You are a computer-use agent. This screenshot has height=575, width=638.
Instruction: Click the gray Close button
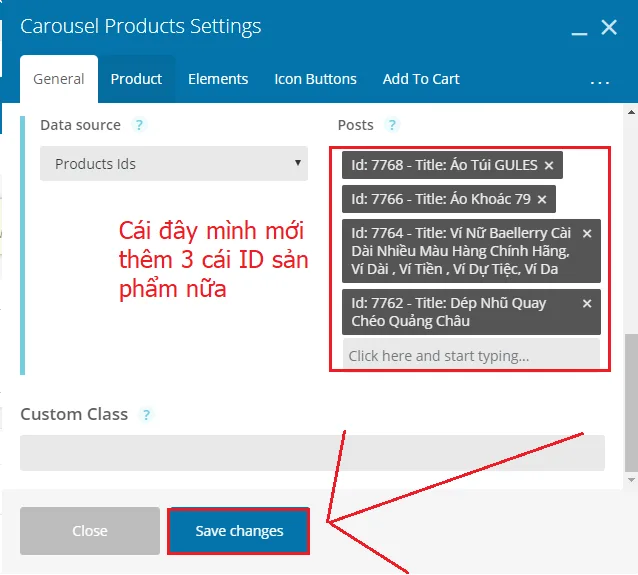pos(90,531)
